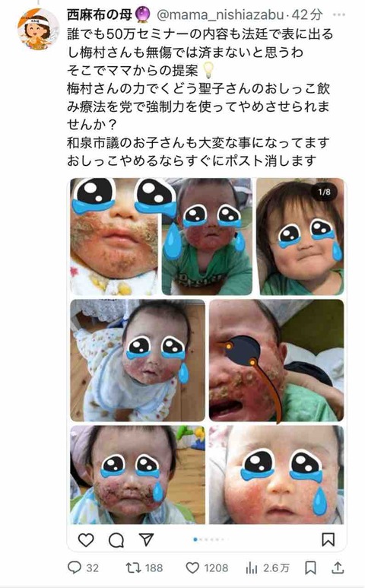The image size is (365, 588).
Task: Open the three-dot more options menu
Action: tap(339, 14)
